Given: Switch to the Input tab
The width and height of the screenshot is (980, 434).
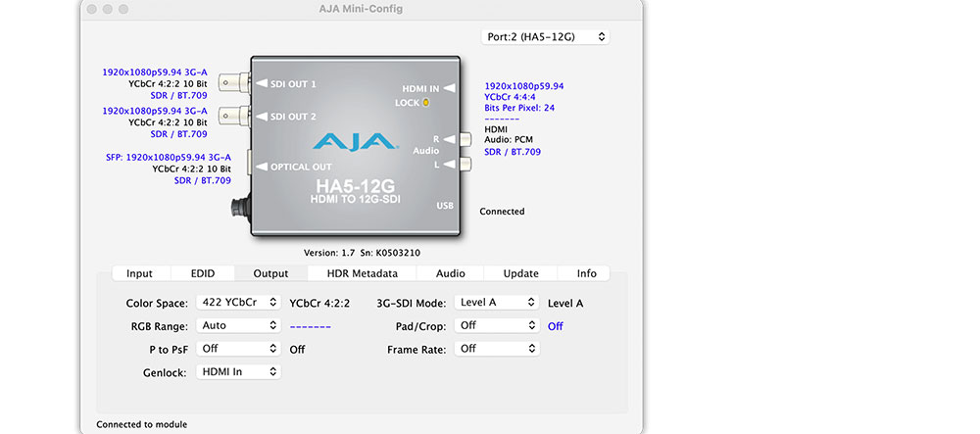Looking at the screenshot, I should tap(139, 273).
